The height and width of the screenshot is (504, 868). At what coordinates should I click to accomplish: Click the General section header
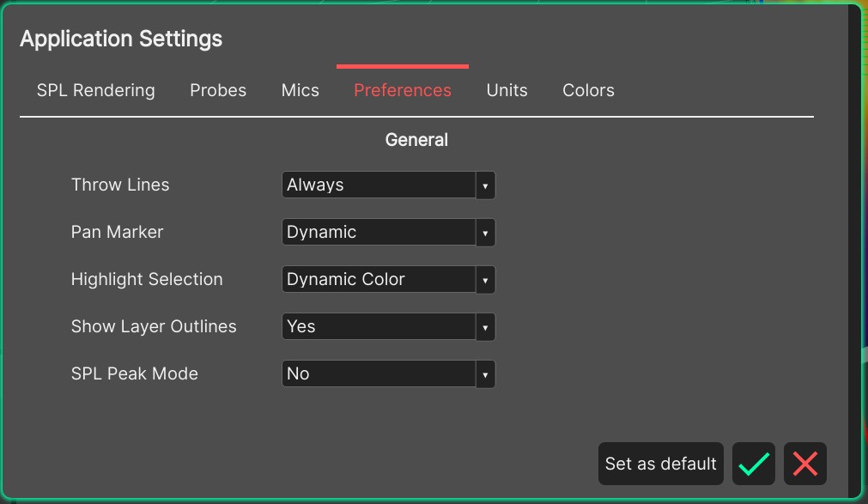416,139
